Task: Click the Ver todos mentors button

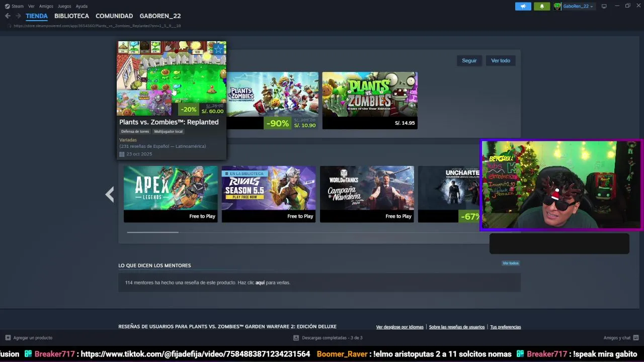Action: pos(510,263)
